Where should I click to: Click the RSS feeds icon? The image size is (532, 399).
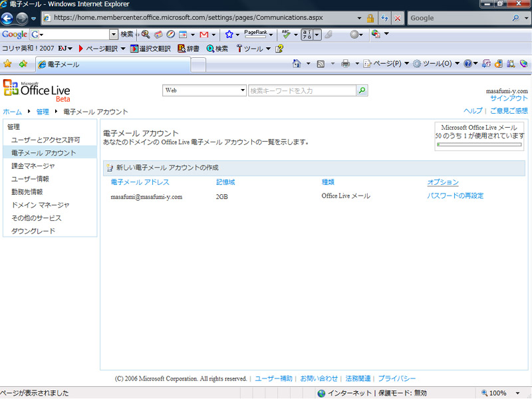(x=321, y=64)
